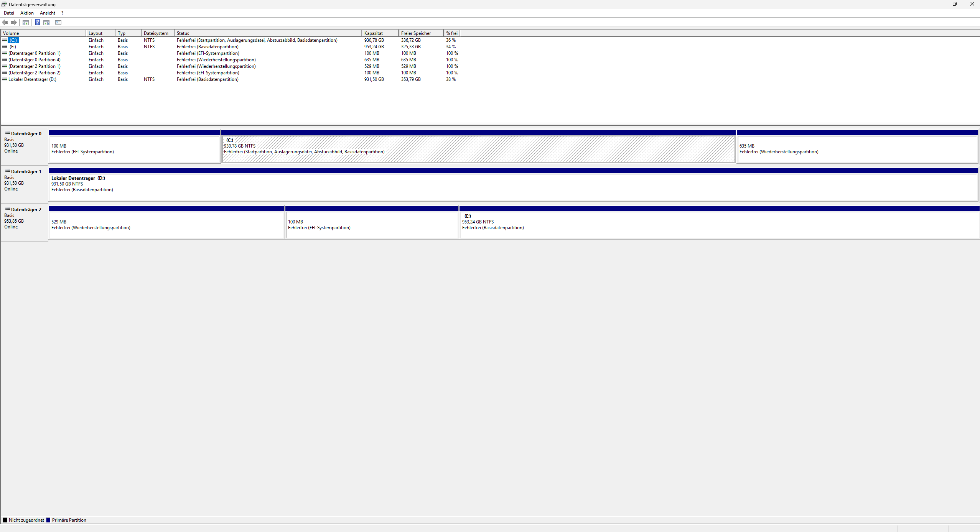Click the Primäre Partition blue legend swatch
This screenshot has height=532, width=980.
tap(48, 520)
